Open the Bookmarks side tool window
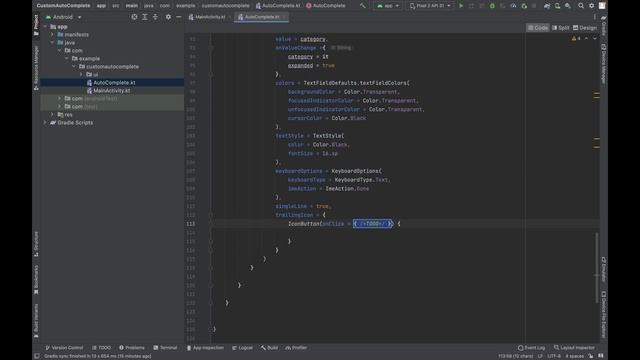Image resolution: width=640 pixels, height=360 pixels. click(36, 280)
